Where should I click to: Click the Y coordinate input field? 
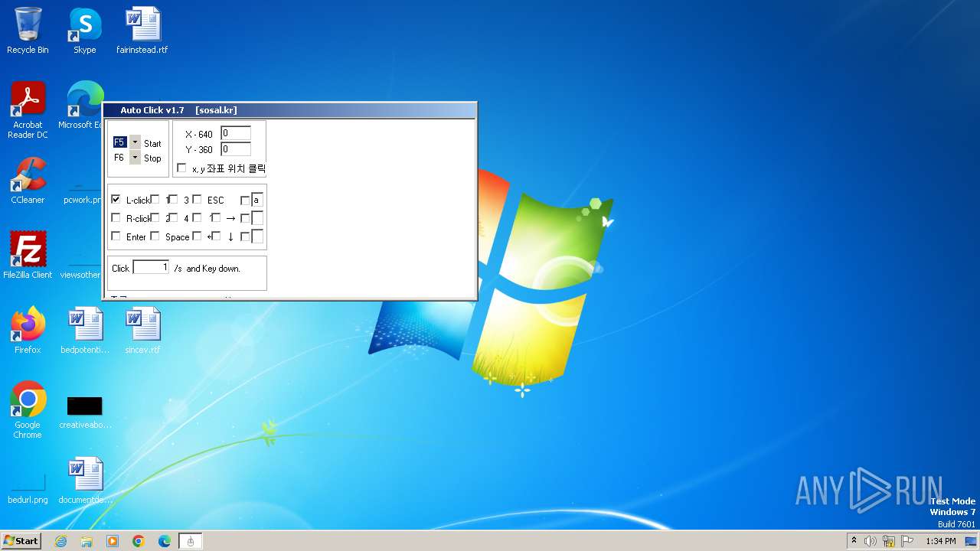(236, 148)
